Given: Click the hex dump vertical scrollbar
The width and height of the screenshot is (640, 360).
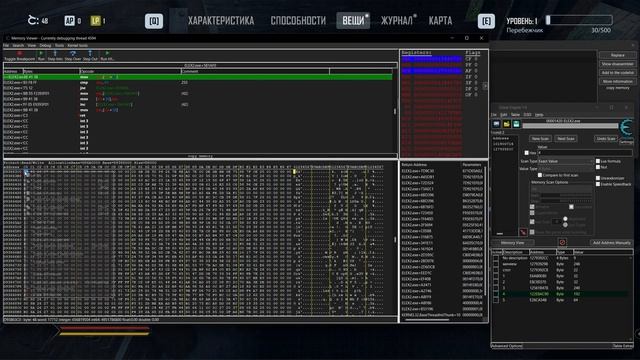Looking at the screenshot, I should point(395,240).
